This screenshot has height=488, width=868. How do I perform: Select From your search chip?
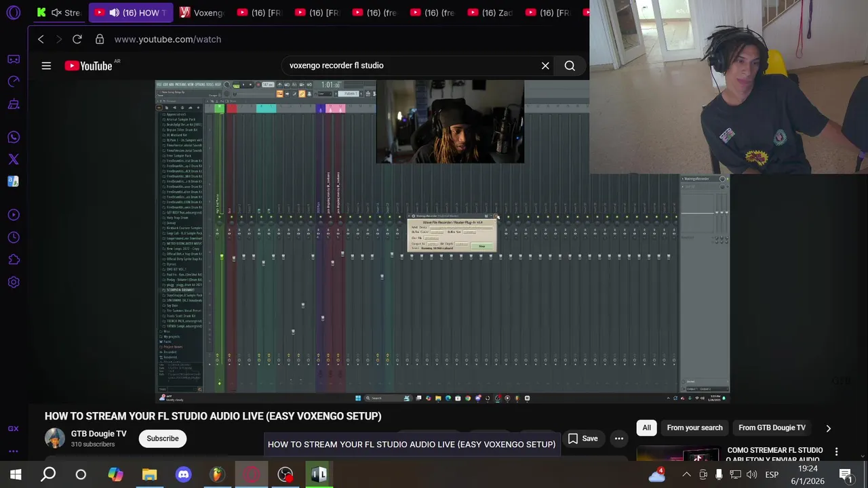coord(694,428)
